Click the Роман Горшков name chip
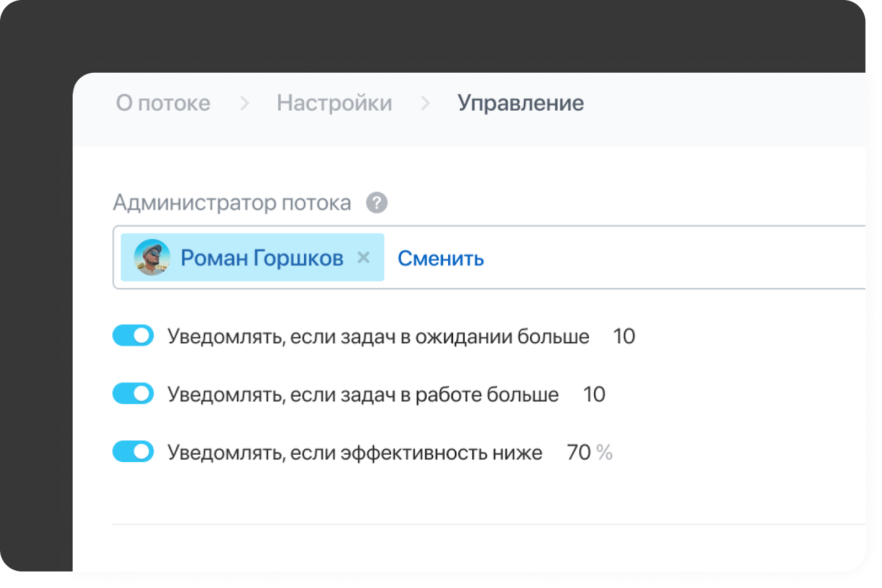 (x=252, y=257)
